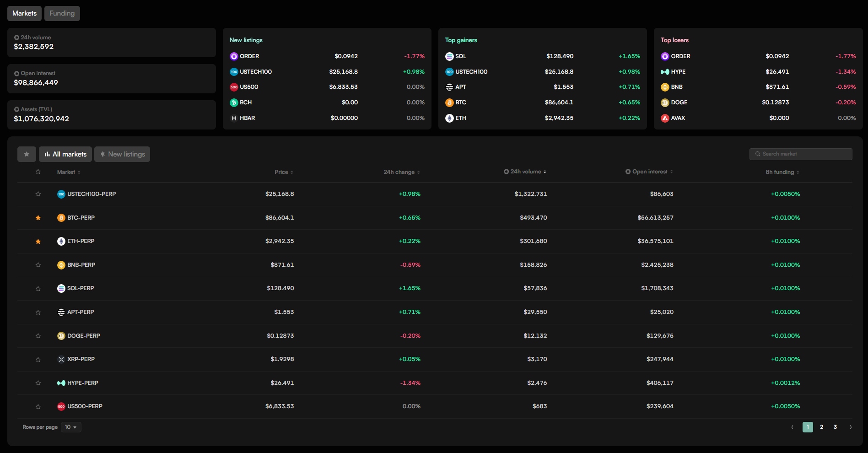Unfavorite the ETH-PERP market star
The image size is (868, 453).
pyautogui.click(x=38, y=241)
